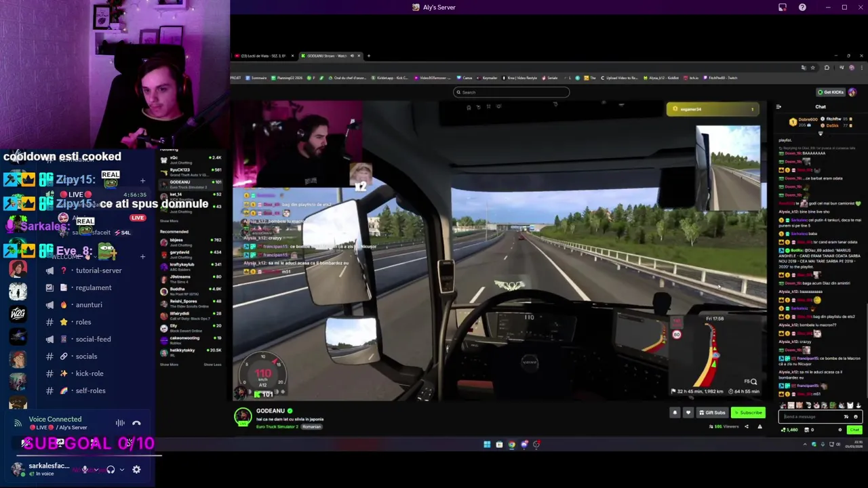The width and height of the screenshot is (868, 488).
Task: Click the 101 Viewers count
Action: click(724, 426)
